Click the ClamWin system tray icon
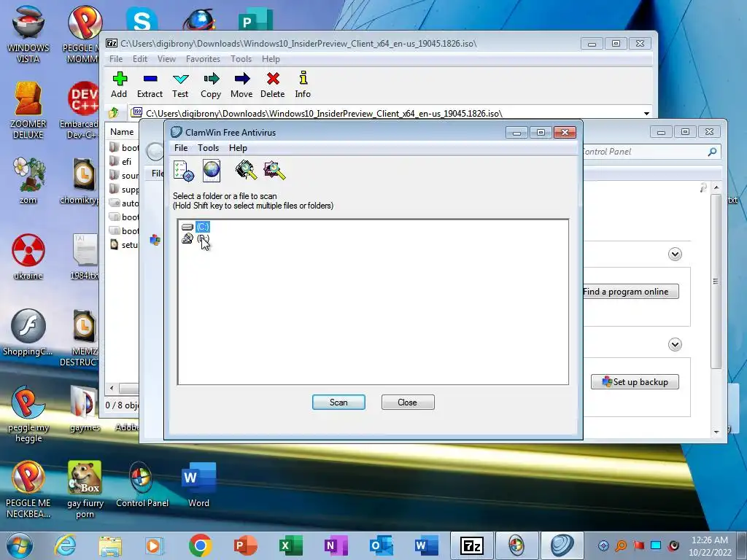This screenshot has width=747, height=560. [x=603, y=545]
